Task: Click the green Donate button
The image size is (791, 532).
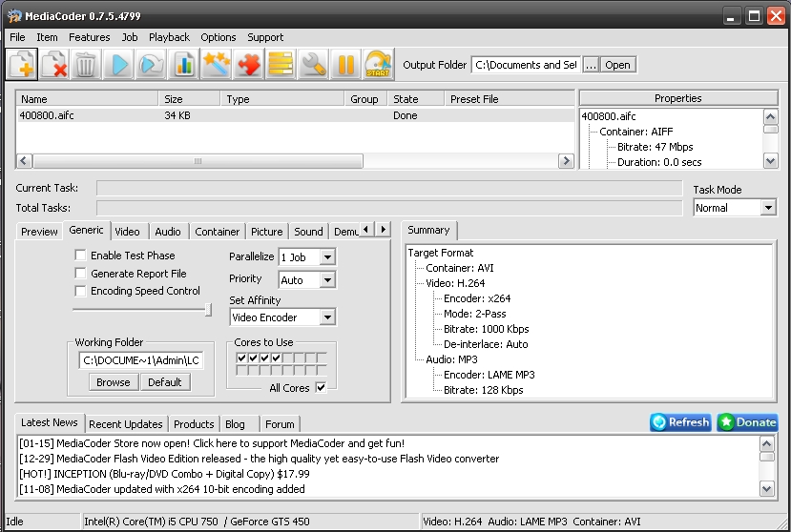Action: pyautogui.click(x=748, y=422)
